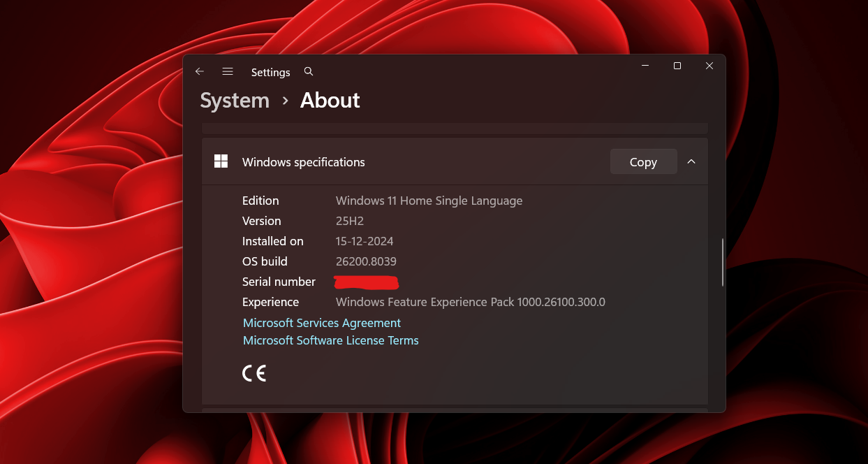Click the CE certification mark

pos(254,372)
